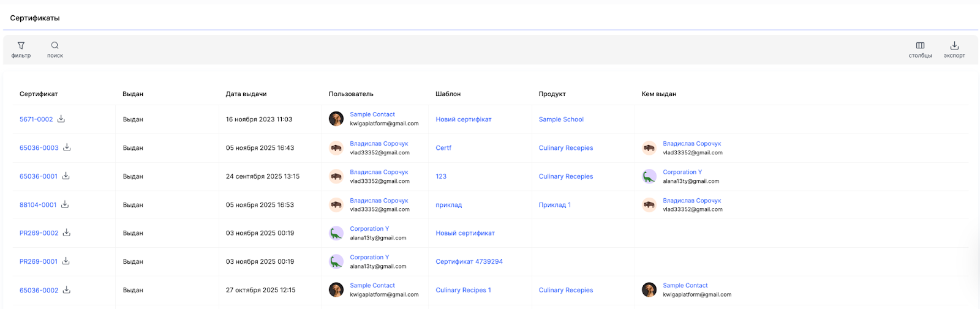Click the search (поиск) magnifier icon
980x309 pixels.
[55, 46]
